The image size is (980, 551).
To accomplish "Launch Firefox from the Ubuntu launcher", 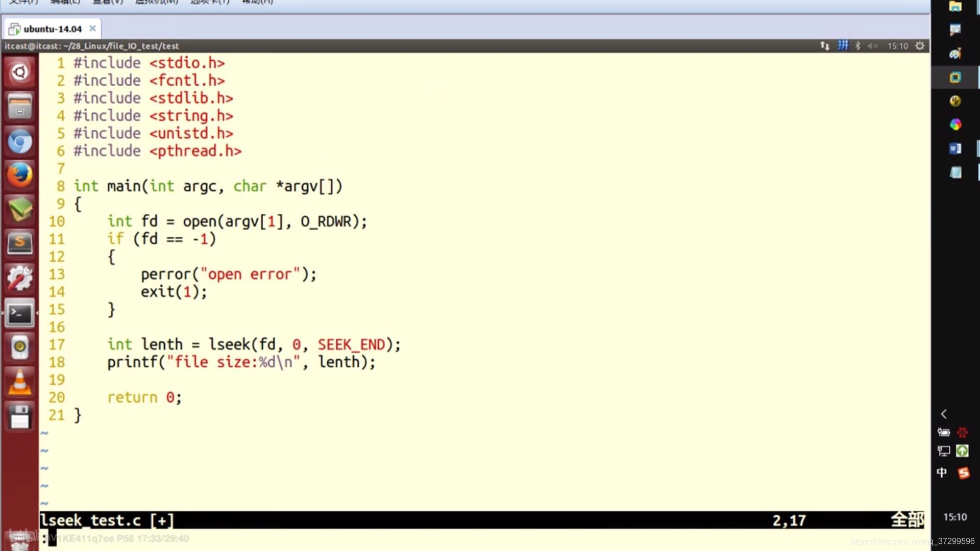I will [20, 175].
